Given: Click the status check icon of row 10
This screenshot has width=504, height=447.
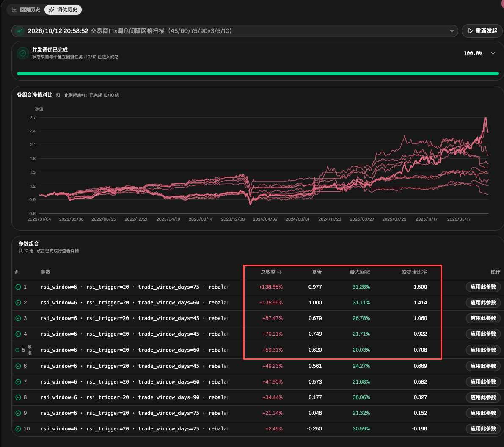Looking at the screenshot, I should pos(18,429).
